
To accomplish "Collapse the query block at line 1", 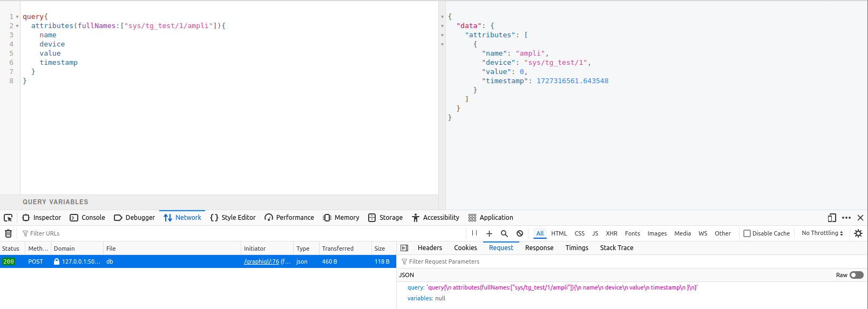I will tap(17, 17).
